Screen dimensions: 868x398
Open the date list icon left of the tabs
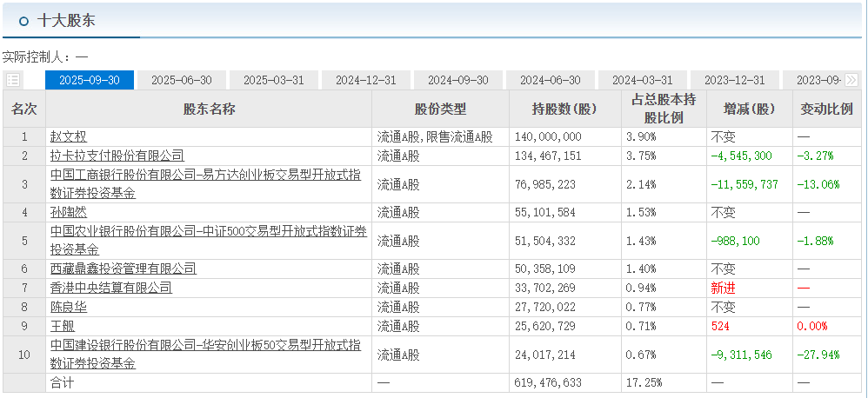tap(13, 80)
